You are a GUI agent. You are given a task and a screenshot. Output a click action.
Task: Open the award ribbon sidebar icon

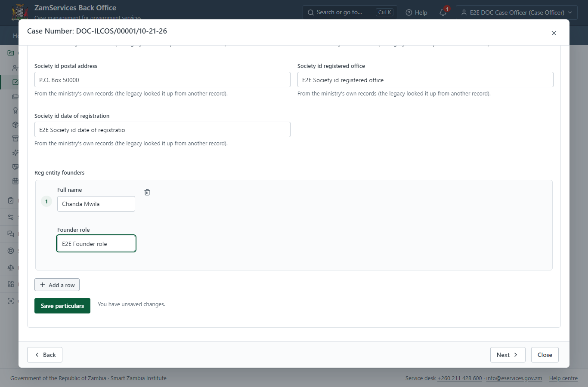coord(15,111)
